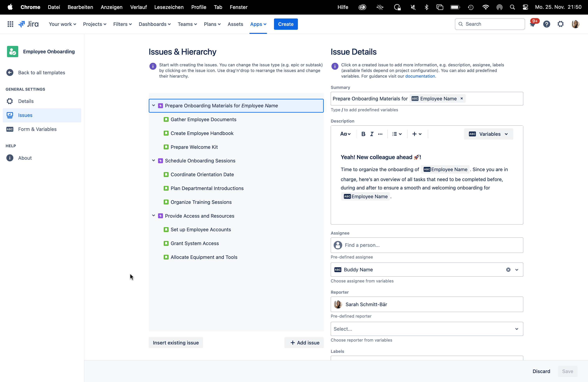Open the Jira app switcher grid icon
The image size is (588, 382).
coord(10,24)
